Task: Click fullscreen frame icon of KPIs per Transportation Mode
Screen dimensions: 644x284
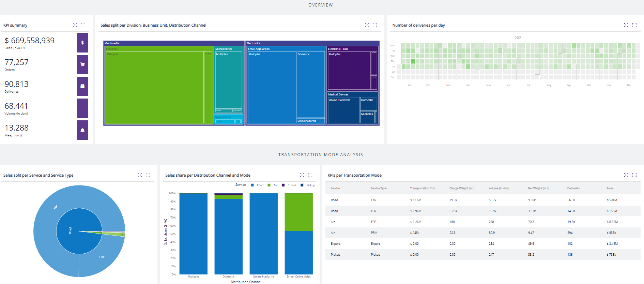Action: (x=634, y=175)
